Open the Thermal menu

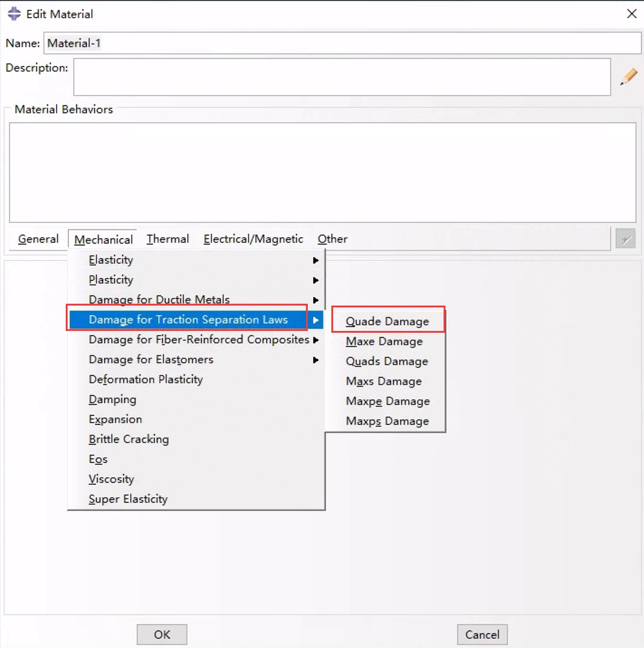[168, 239]
